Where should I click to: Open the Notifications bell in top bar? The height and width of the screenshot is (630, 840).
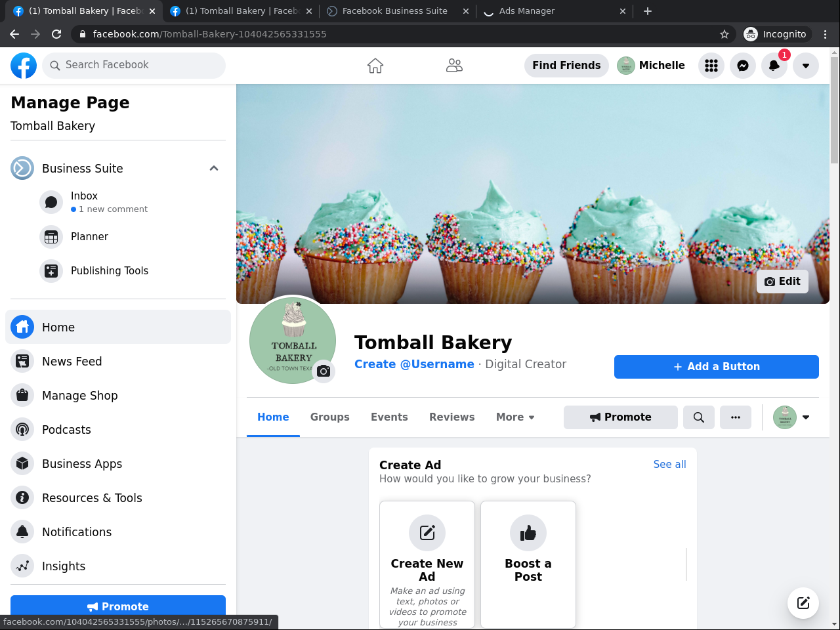tap(774, 66)
